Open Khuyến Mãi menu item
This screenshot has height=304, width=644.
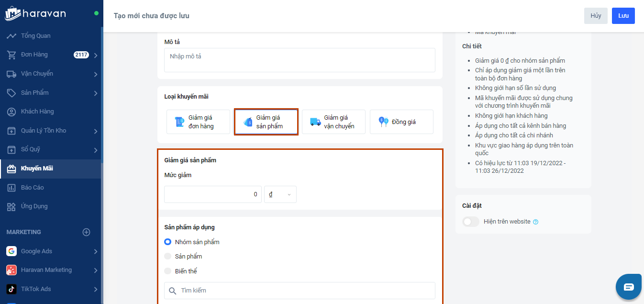(x=50, y=169)
